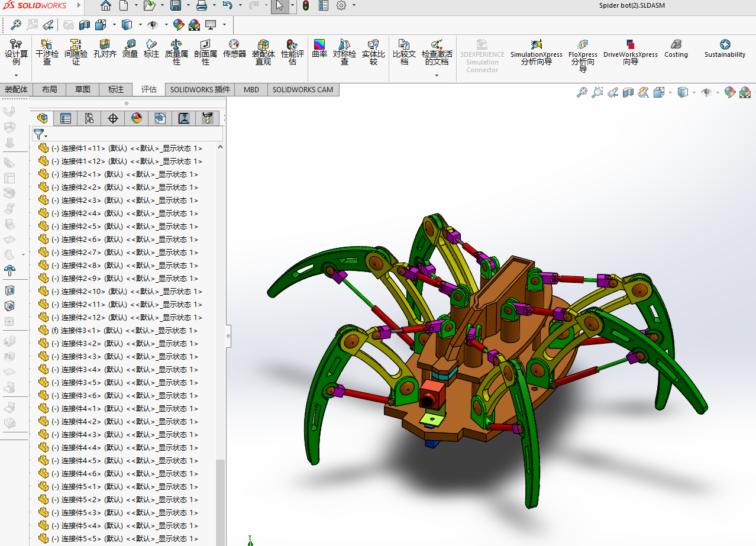Open the dropdown arrow beside the Open icon
Image resolution: width=756 pixels, height=546 pixels.
(x=161, y=6)
